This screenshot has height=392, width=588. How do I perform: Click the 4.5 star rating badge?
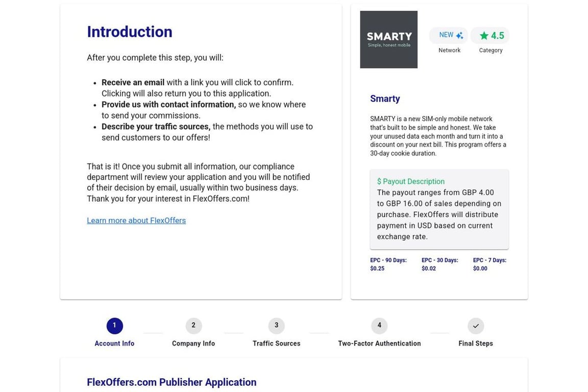(x=490, y=35)
